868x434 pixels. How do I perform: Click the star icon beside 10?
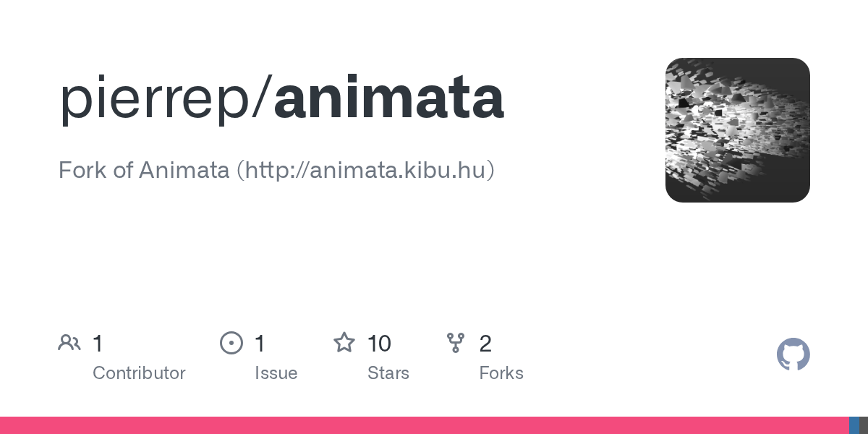tap(344, 342)
